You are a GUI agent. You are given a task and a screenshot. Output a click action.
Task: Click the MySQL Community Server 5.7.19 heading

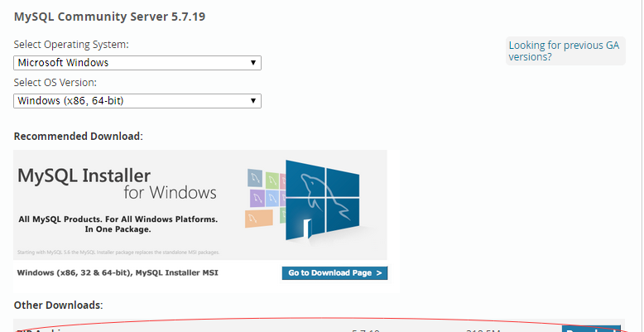(x=109, y=17)
